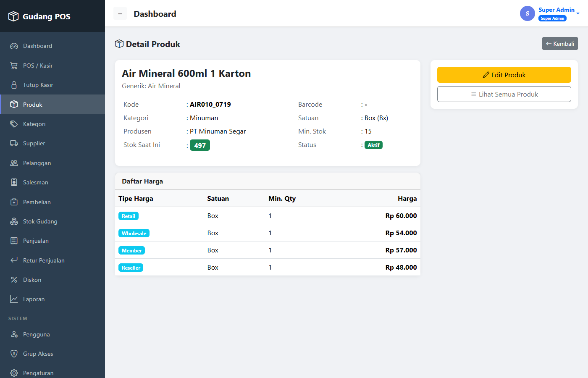
Task: Click the Kategori tag icon
Action: (14, 124)
